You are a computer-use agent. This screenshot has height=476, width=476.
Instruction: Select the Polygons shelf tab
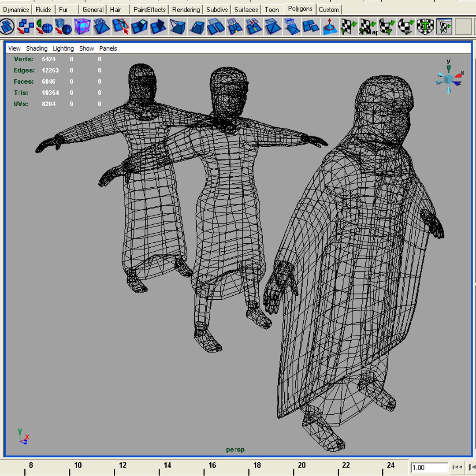[300, 9]
